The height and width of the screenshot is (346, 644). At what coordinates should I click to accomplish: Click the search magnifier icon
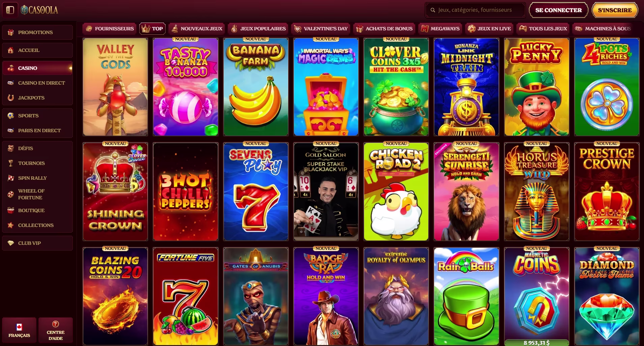[x=433, y=10]
